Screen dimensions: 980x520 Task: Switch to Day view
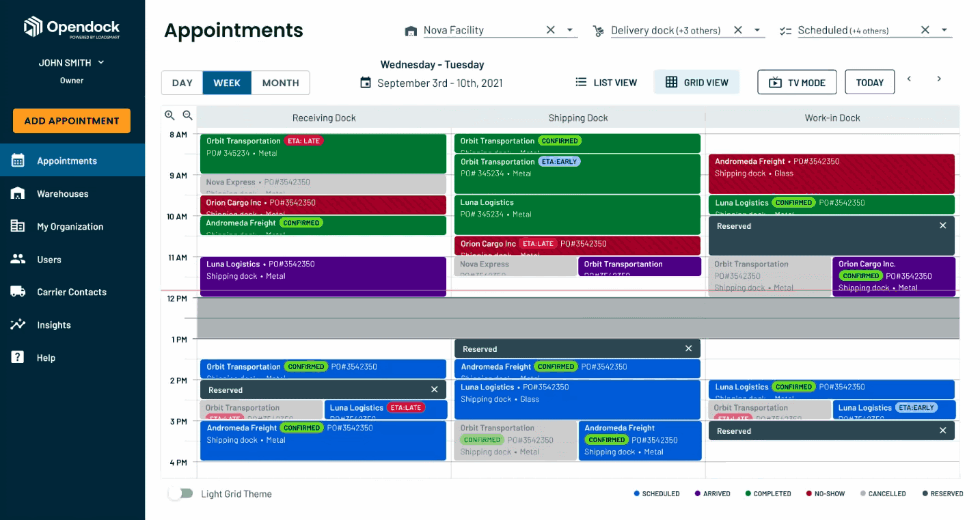182,83
